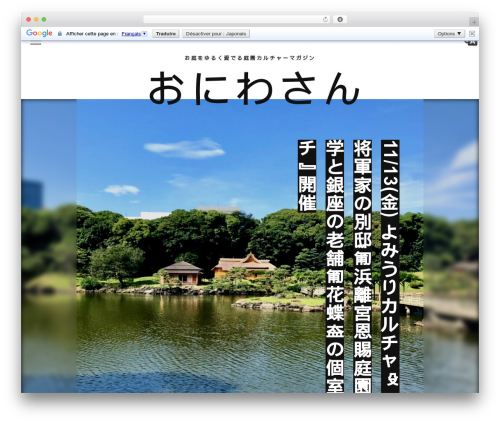Reload the page using the address bar icon

tap(325, 19)
